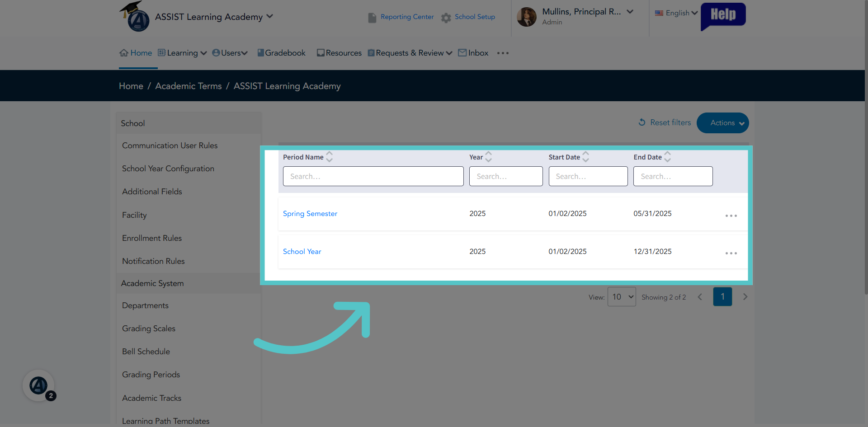Click the Help speech-bubble icon
The width and height of the screenshot is (868, 427).
(x=723, y=16)
